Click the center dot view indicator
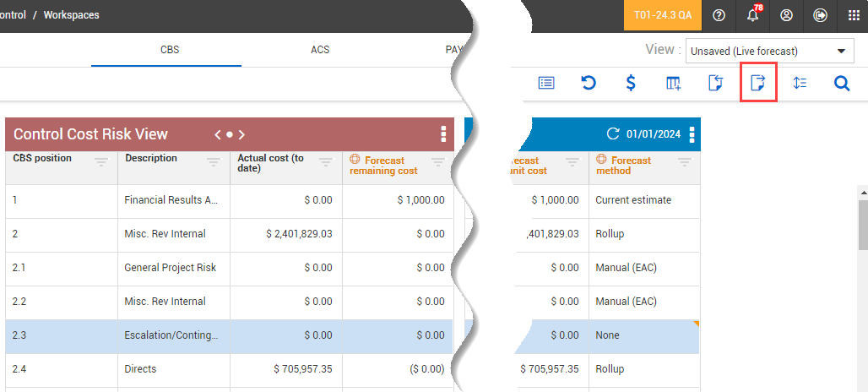The image size is (868, 392). (x=229, y=134)
